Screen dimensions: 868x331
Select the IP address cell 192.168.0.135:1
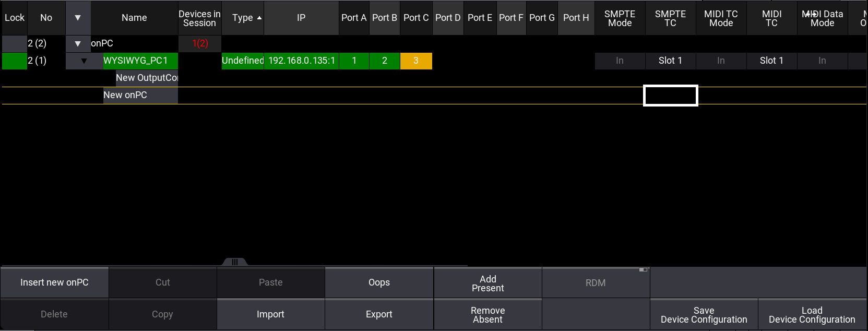(x=301, y=61)
